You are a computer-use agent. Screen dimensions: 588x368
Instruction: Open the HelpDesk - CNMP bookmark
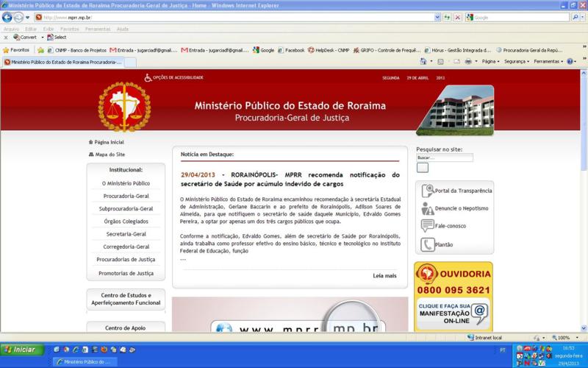[x=329, y=50]
